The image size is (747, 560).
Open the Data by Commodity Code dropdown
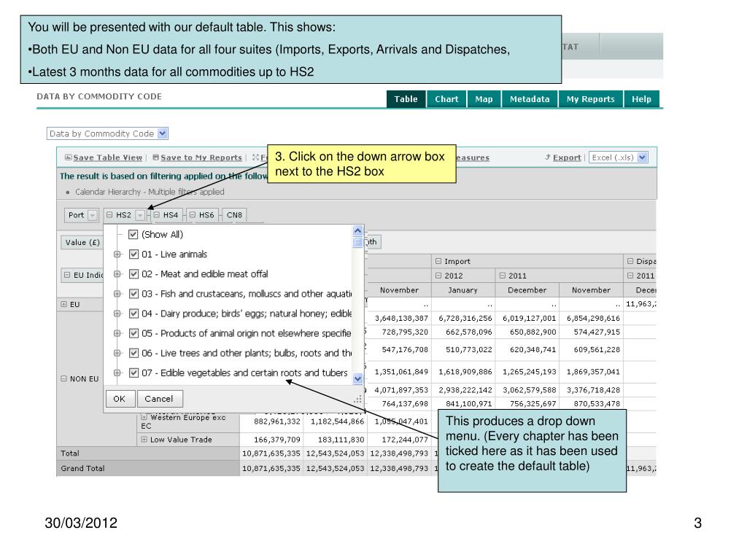click(x=163, y=134)
